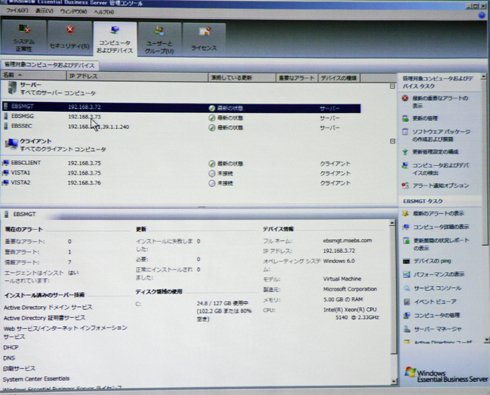Switch to the ユーザーとグループ(U) tab
The image size is (490, 395).
[x=159, y=39]
